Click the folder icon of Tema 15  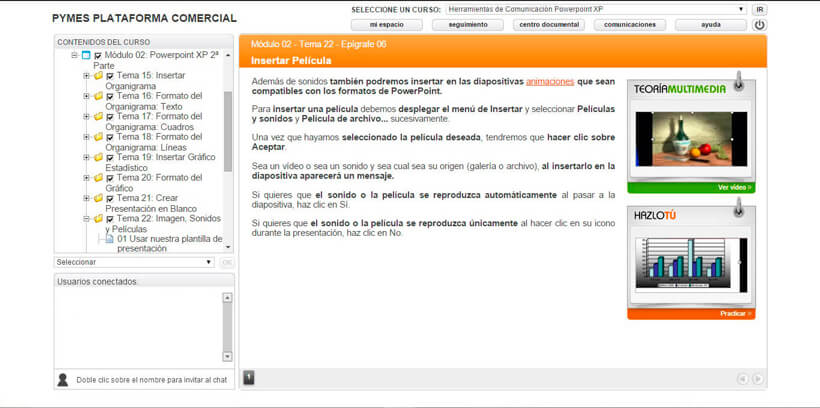[98, 76]
